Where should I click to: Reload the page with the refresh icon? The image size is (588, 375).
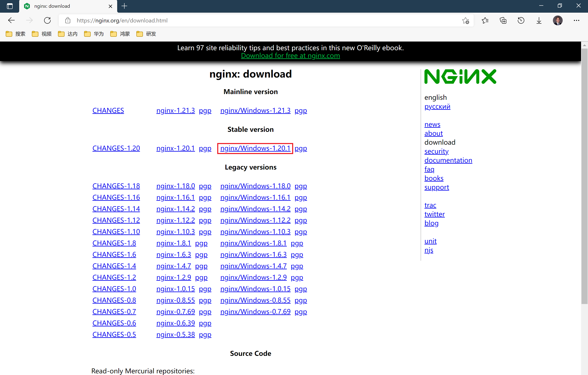pyautogui.click(x=47, y=20)
